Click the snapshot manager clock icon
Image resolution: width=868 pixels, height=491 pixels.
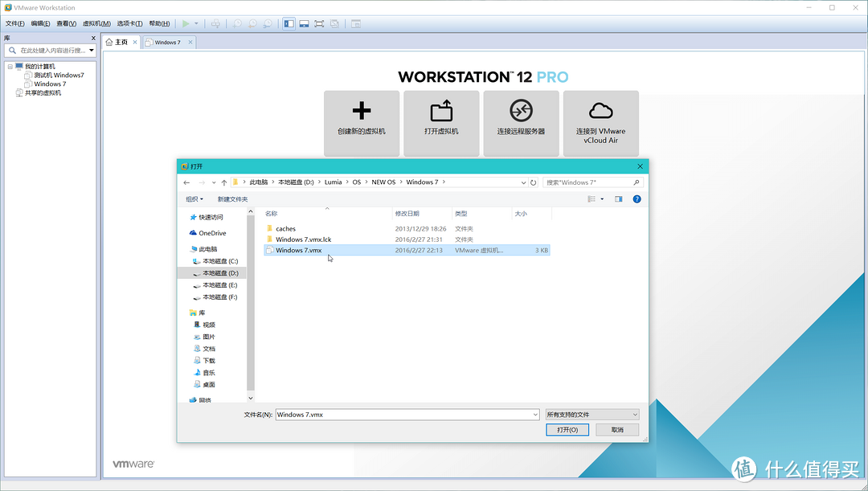tap(268, 24)
